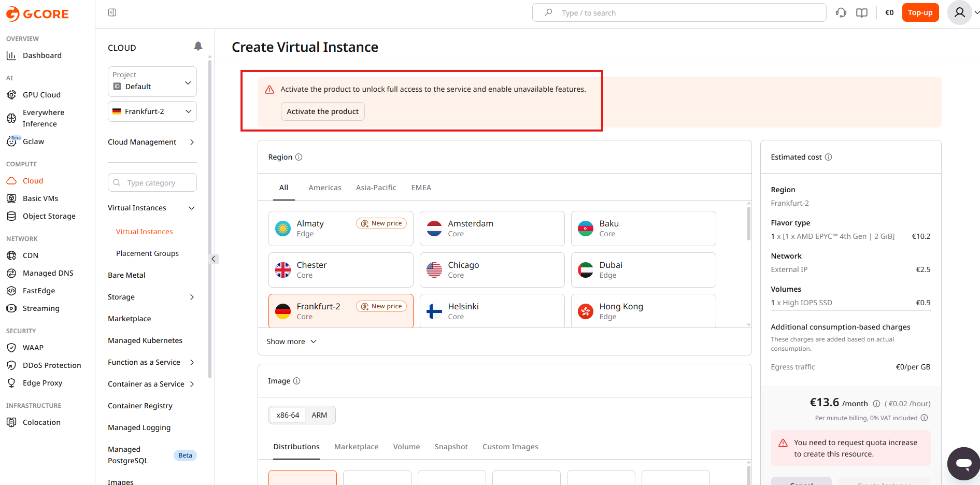Switch to EMEA region tab
The height and width of the screenshot is (485, 980).
[x=421, y=188]
